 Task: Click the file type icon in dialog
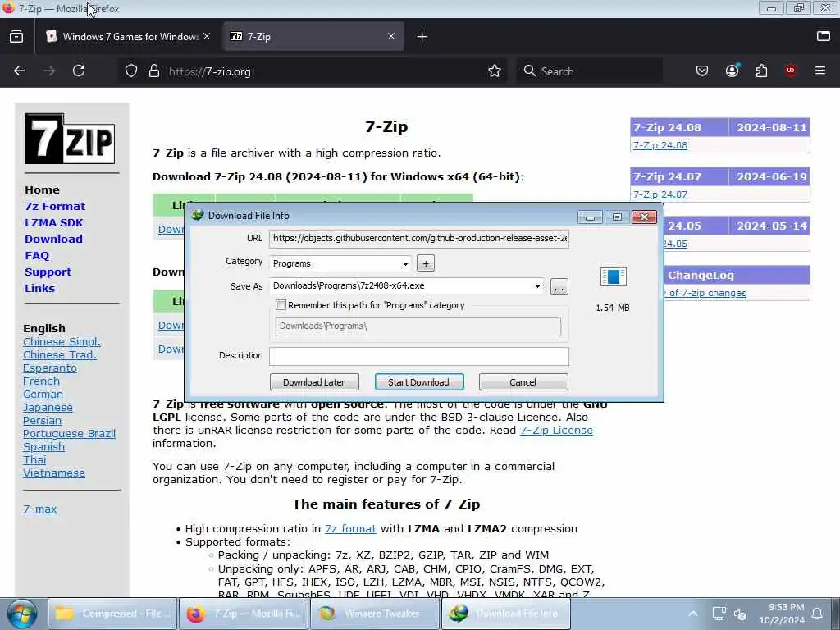pos(614,276)
